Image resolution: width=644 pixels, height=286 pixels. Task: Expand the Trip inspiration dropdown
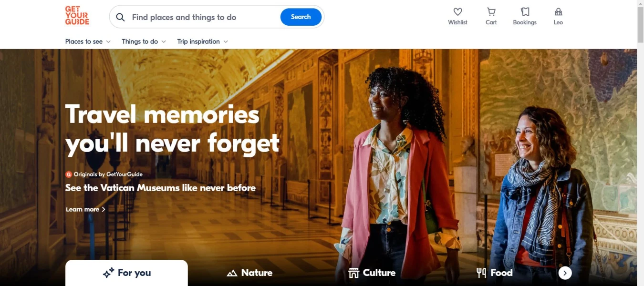coord(202,41)
